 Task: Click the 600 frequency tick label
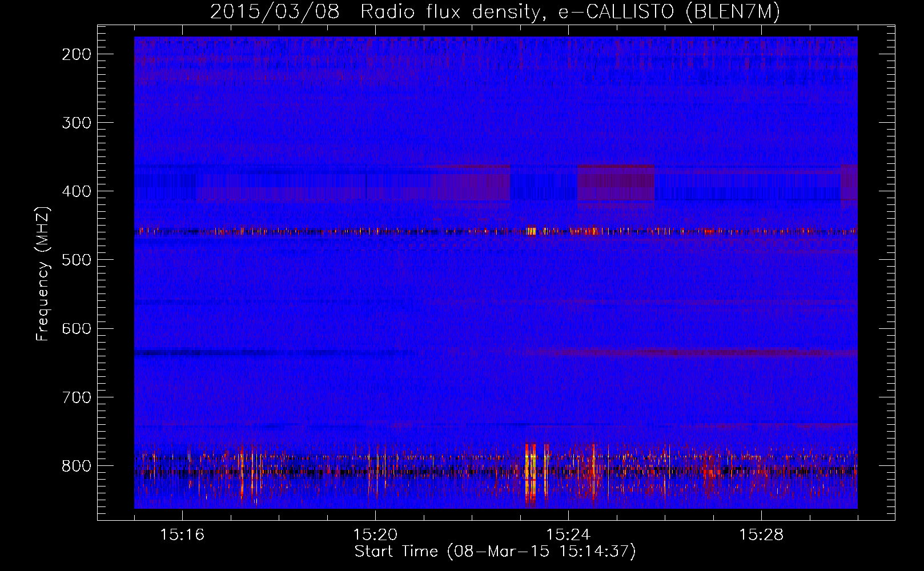tap(76, 328)
